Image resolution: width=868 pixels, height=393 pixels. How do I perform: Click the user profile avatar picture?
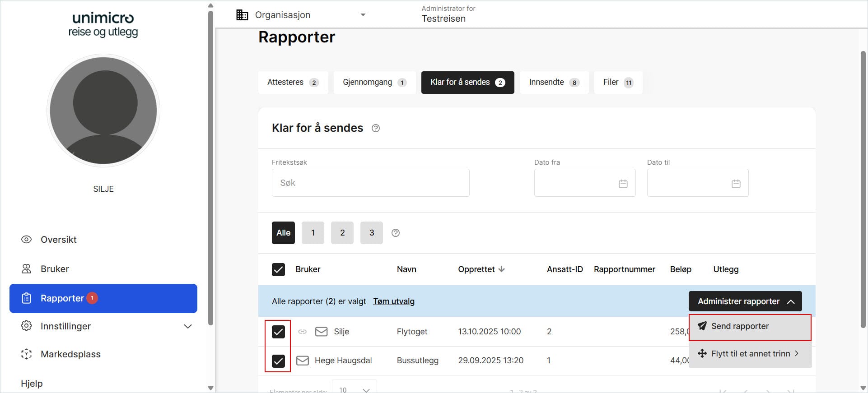click(x=103, y=111)
